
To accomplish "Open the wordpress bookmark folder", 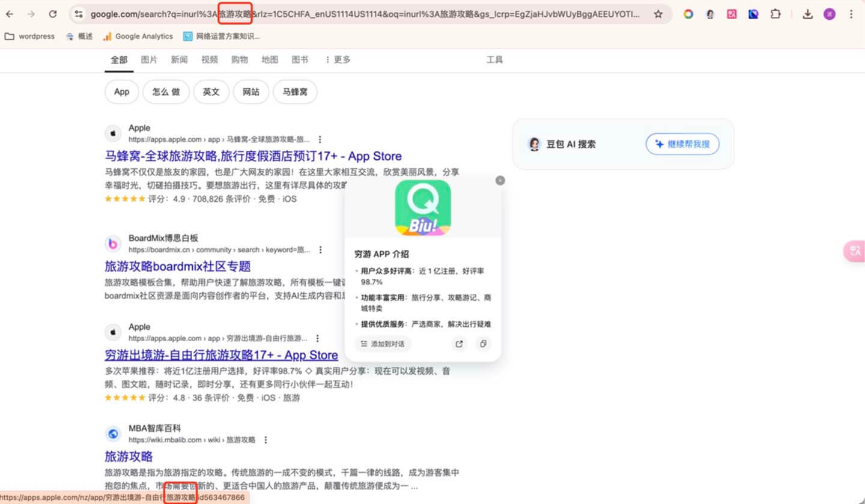I will [x=29, y=36].
